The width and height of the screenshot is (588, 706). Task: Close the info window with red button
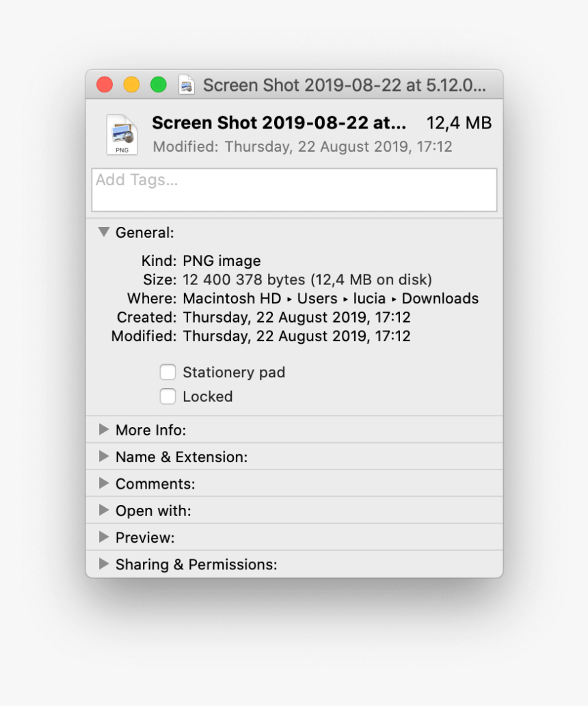click(x=105, y=85)
